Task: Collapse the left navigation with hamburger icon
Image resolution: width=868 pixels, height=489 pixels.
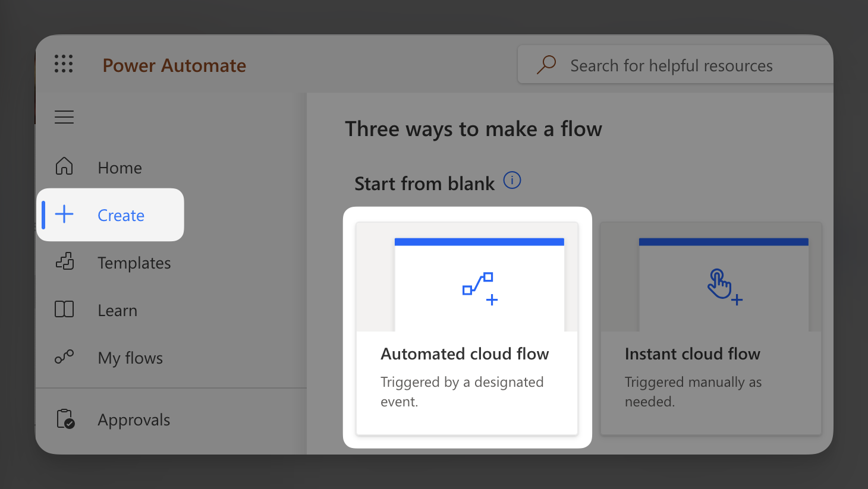Action: click(64, 117)
